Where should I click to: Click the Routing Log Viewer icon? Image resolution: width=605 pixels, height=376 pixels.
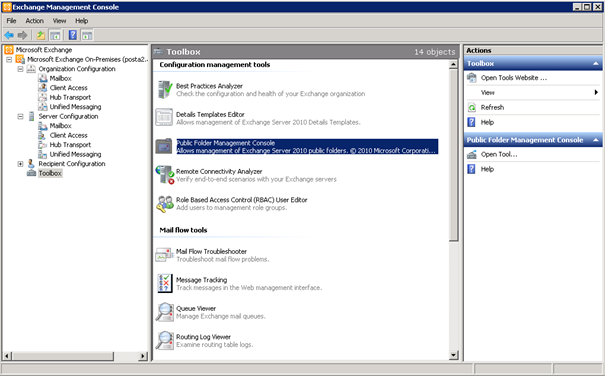(x=165, y=340)
